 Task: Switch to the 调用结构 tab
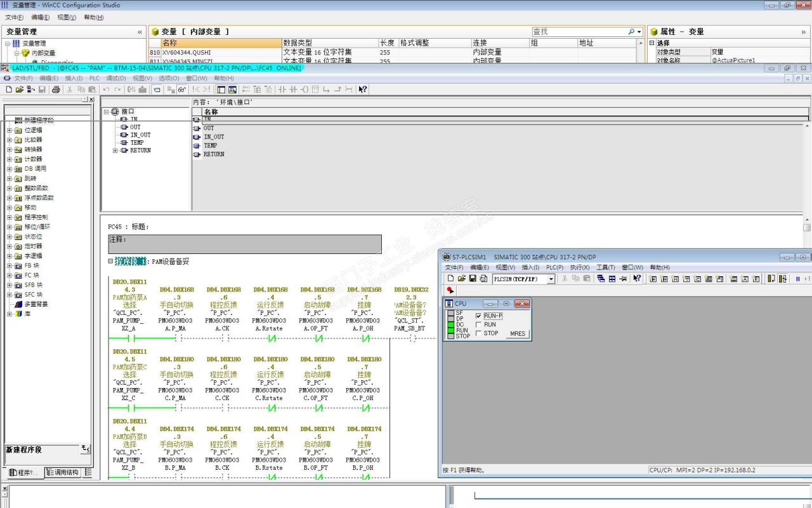[62, 472]
